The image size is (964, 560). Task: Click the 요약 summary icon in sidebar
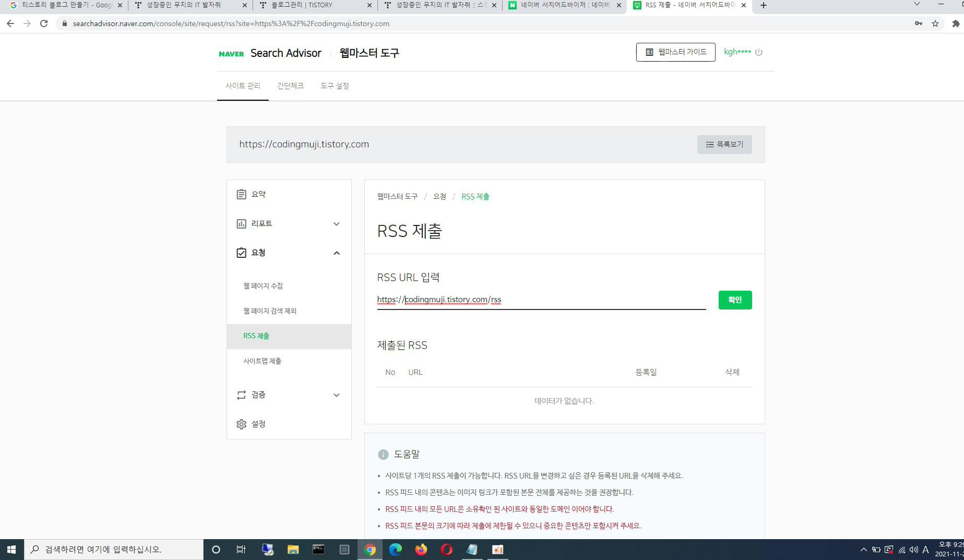coord(241,194)
